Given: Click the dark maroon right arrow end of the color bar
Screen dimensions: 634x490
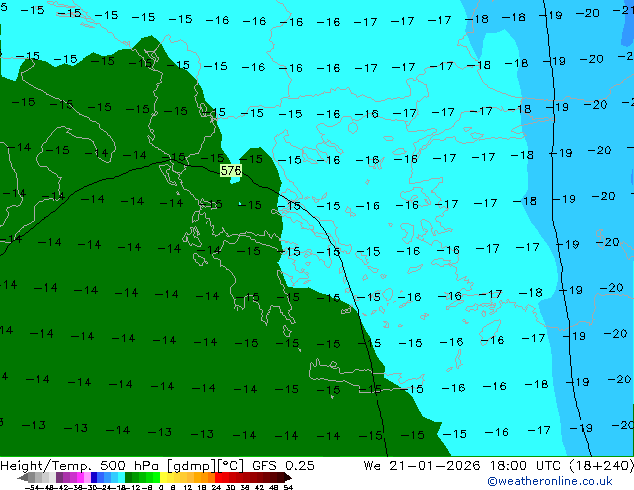Looking at the screenshot, I should point(287,477).
